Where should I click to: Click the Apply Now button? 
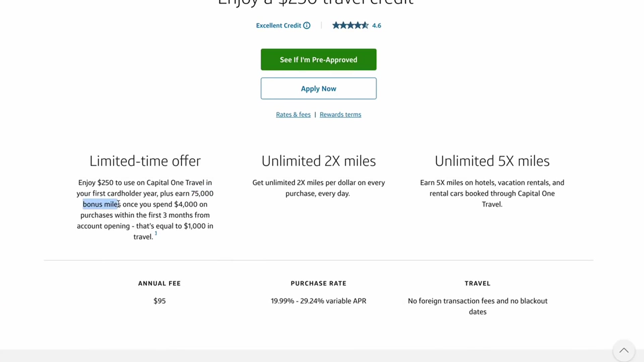click(x=319, y=88)
